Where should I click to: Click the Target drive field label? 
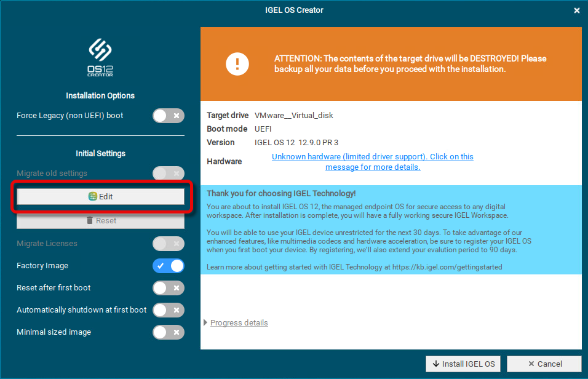click(x=228, y=116)
